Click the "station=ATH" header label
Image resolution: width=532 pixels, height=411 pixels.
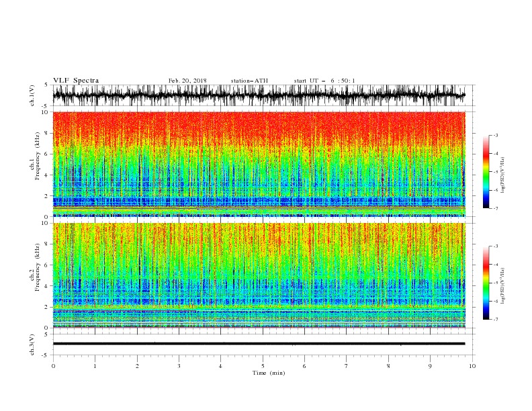[x=249, y=81]
